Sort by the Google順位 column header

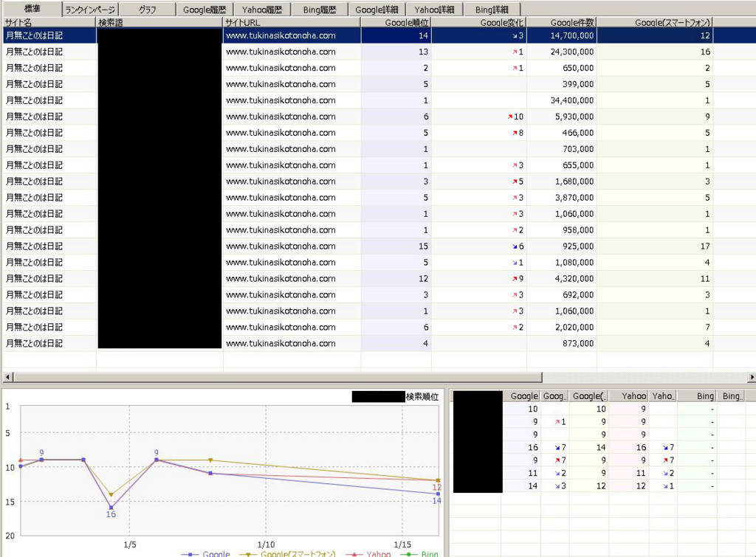[x=396, y=23]
